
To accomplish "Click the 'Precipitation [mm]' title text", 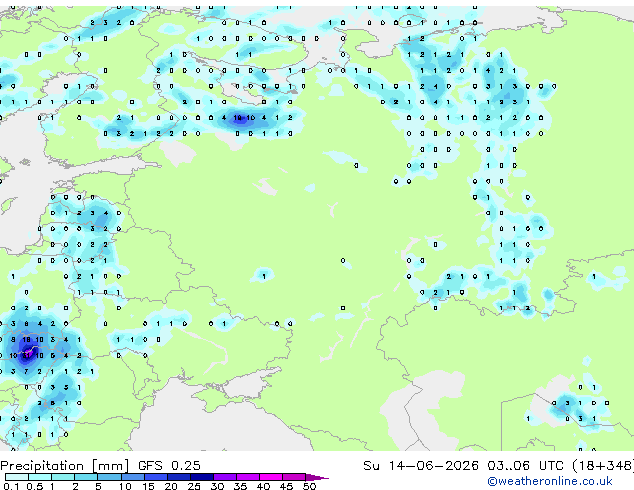I will pos(65,466).
